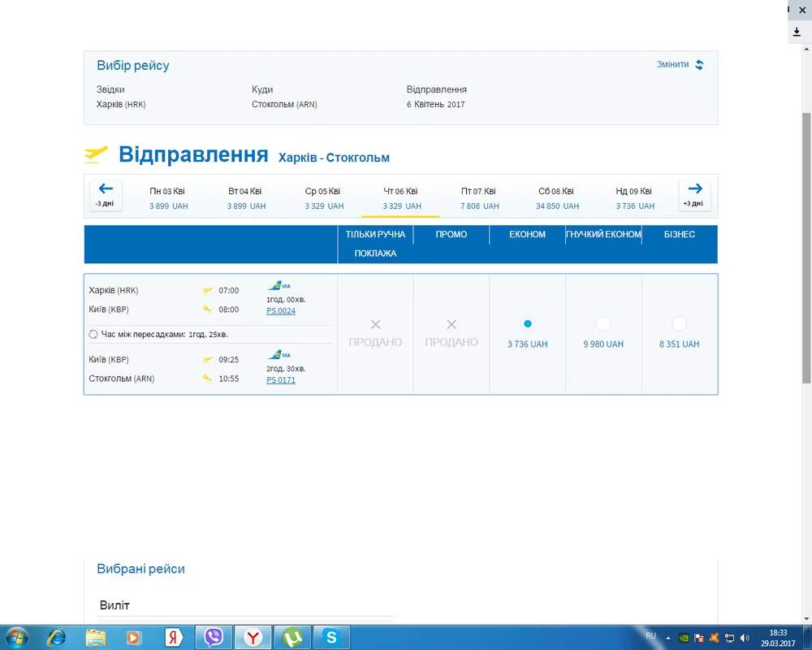812x650 pixels.
Task: Select date Пт 07 Кві tab
Action: [478, 198]
